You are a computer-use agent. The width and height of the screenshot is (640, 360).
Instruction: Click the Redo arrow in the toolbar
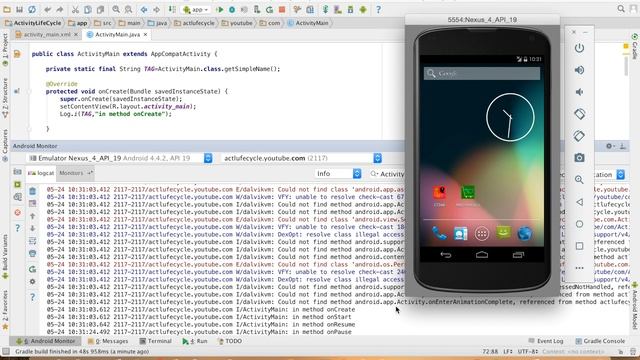[60, 9]
